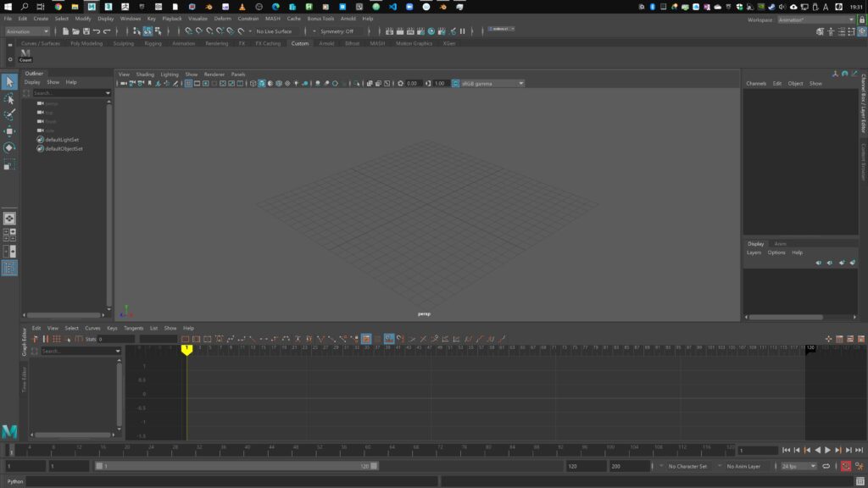Switch to the Poly Modeling shelf tab
868x488 pixels.
click(86, 43)
